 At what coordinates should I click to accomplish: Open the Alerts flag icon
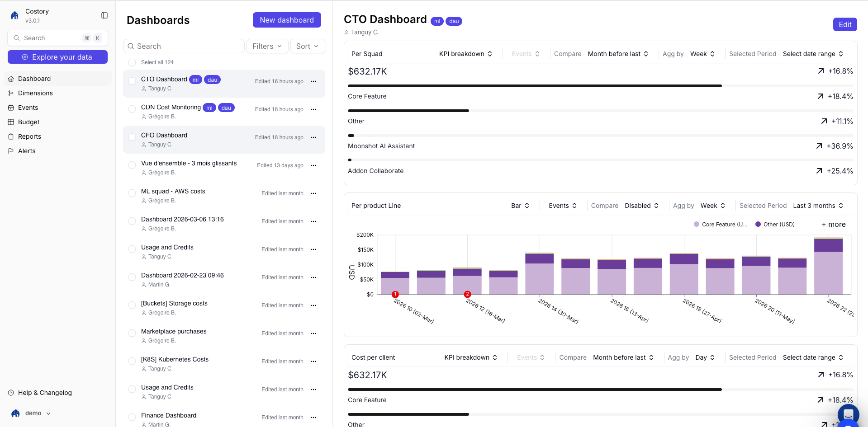pyautogui.click(x=11, y=151)
